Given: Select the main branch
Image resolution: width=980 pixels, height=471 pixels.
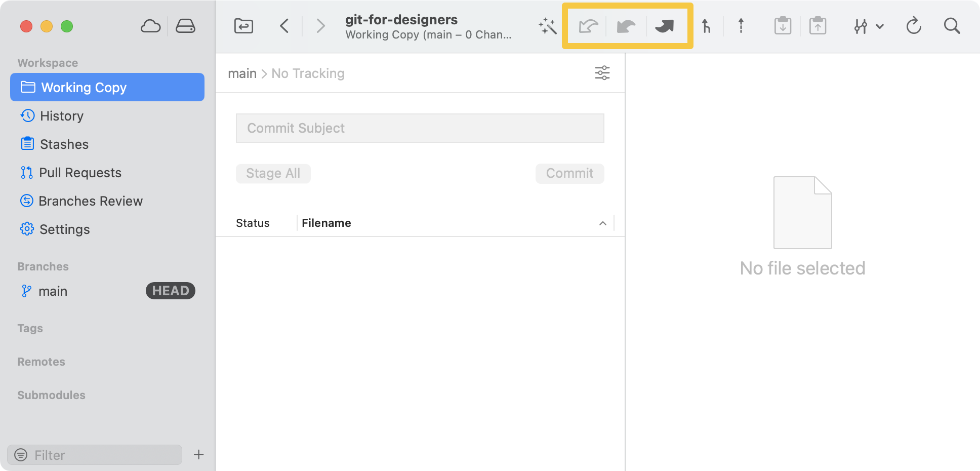Looking at the screenshot, I should (x=53, y=291).
